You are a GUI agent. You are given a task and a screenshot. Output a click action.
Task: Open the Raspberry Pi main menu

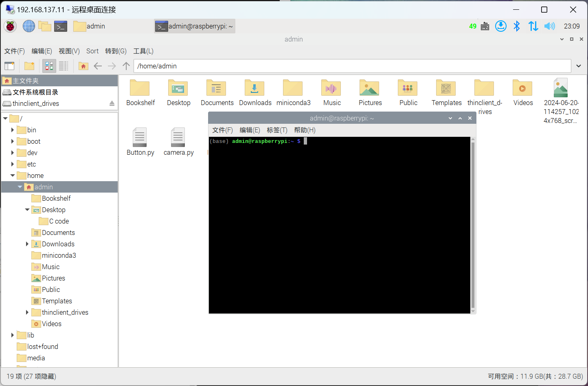point(10,26)
